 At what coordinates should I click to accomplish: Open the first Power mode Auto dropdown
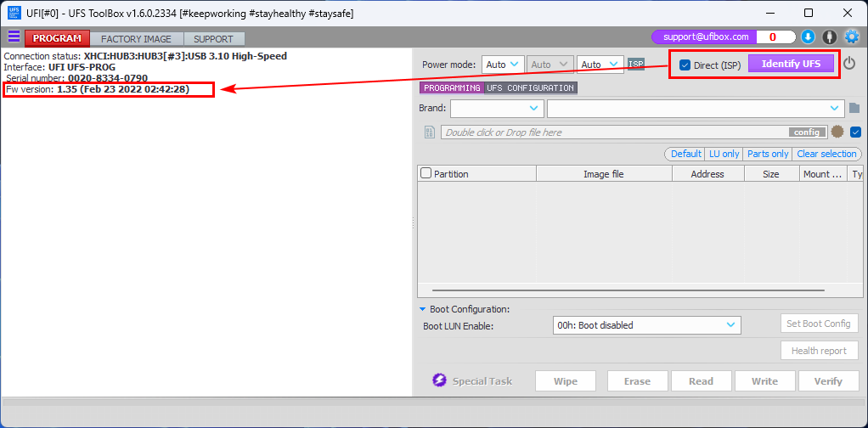click(503, 65)
